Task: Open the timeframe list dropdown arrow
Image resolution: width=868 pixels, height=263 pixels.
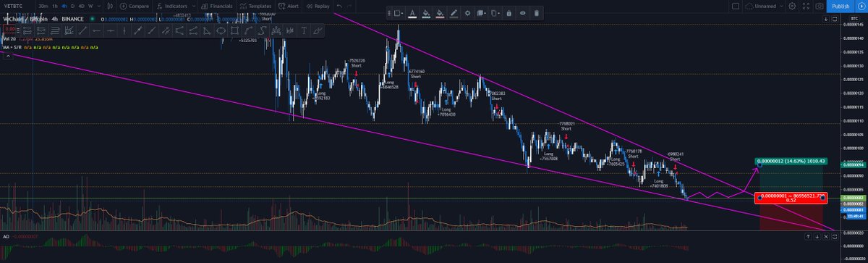Action: point(99,6)
